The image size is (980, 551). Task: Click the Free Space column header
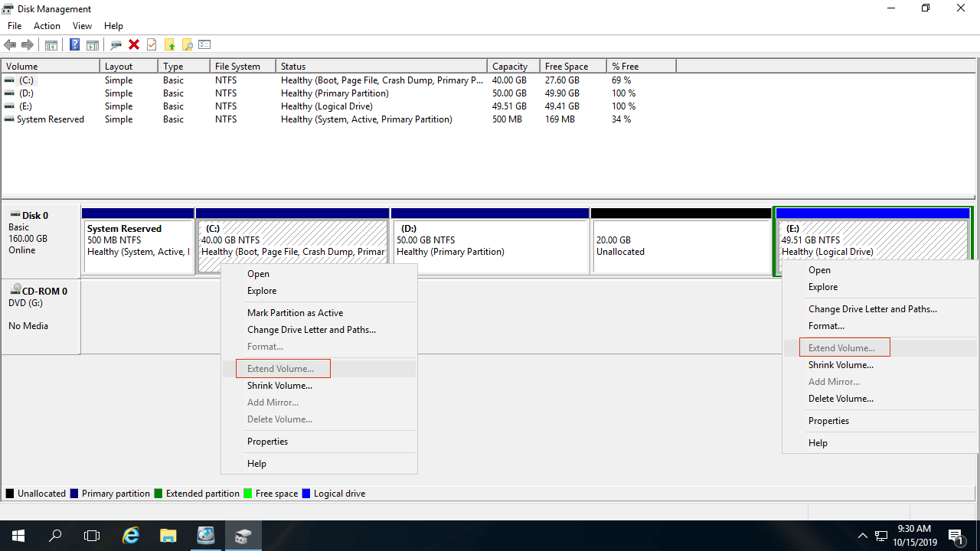tap(567, 67)
